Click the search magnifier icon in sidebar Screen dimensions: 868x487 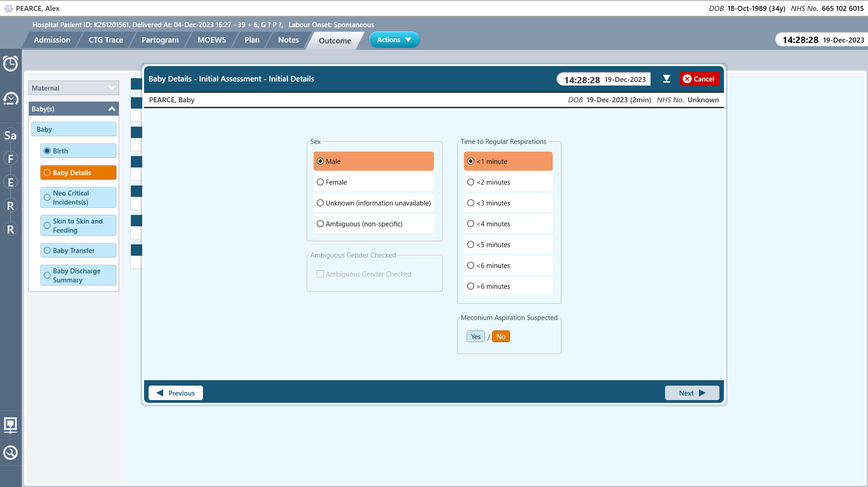(x=10, y=453)
